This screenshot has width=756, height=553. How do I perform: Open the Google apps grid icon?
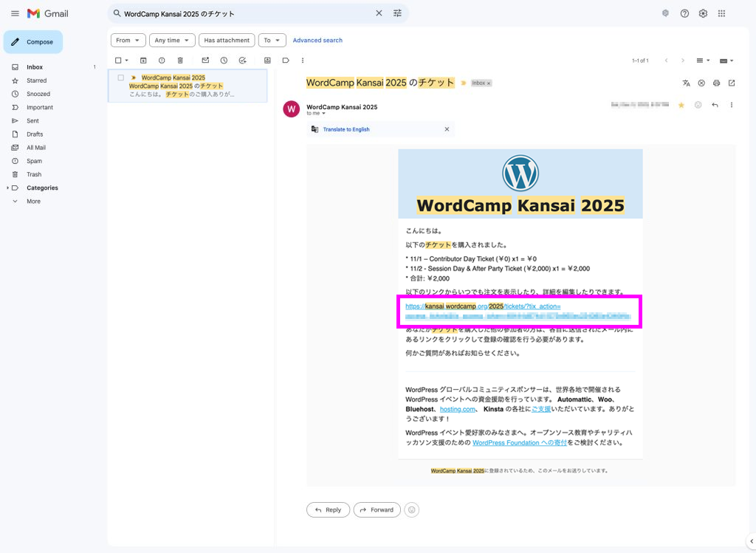[721, 13]
